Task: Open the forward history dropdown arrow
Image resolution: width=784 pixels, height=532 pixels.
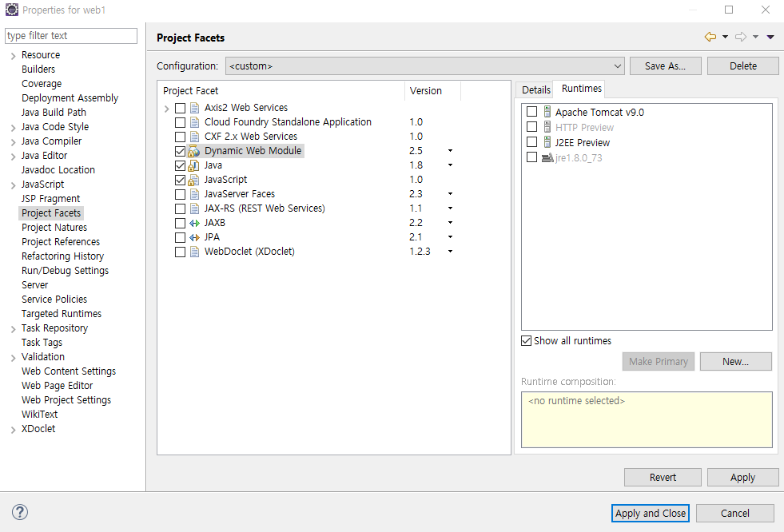Action: click(755, 37)
